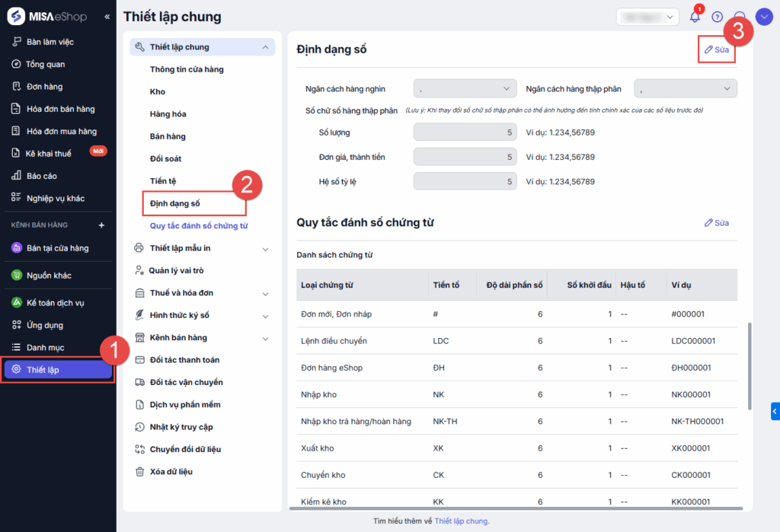The width and height of the screenshot is (780, 532).
Task: Click the Xóa dữ liệu trash icon
Action: [x=139, y=472]
